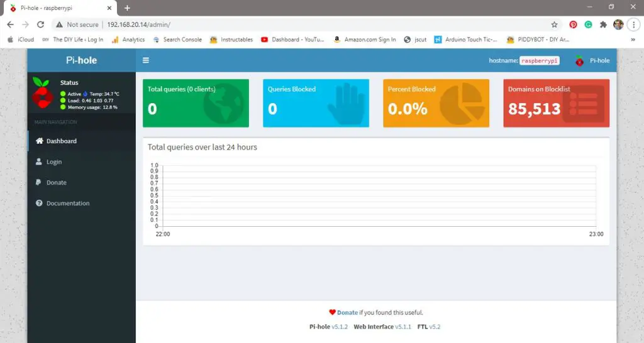Toggle the sidebar with hamburger menu icon
The image size is (644, 343).
coord(146,61)
